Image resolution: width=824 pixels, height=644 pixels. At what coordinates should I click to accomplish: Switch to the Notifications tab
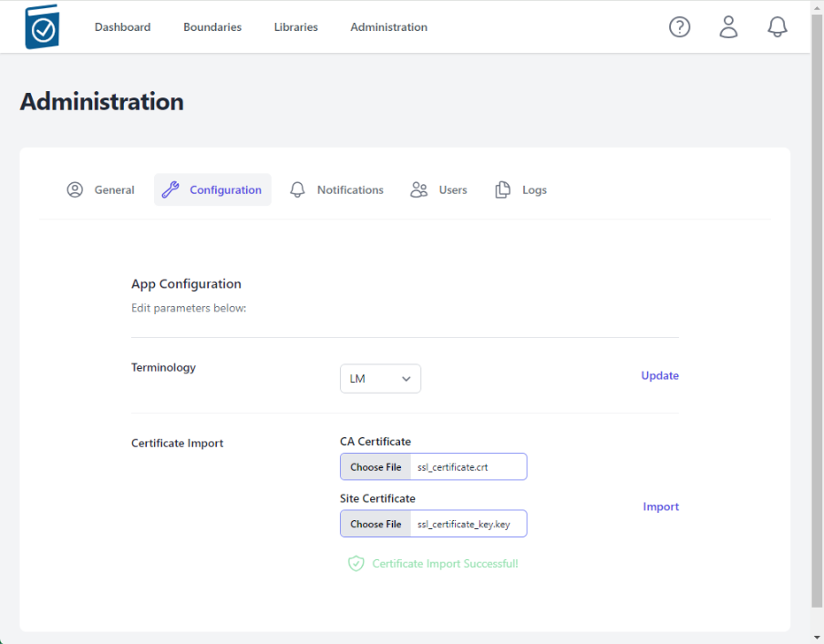336,189
